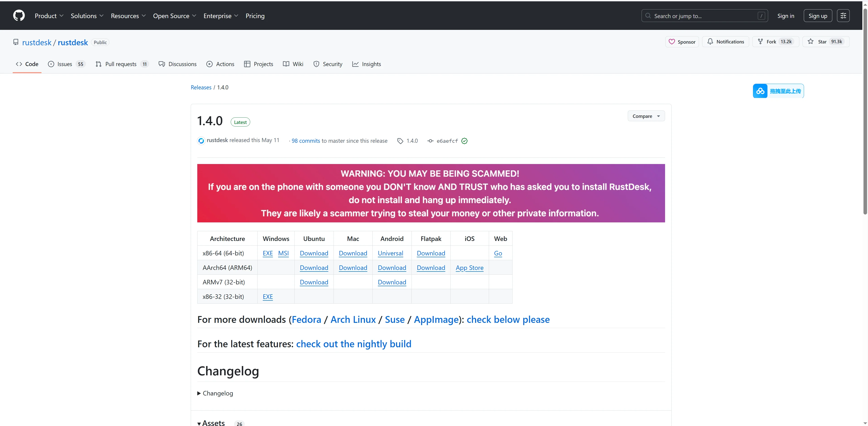Open the Security tab

328,64
